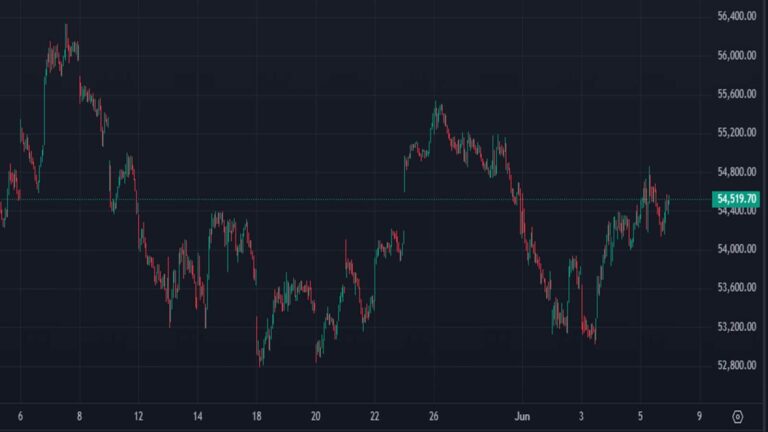Click the 56,000.00 price axis label

737,55
